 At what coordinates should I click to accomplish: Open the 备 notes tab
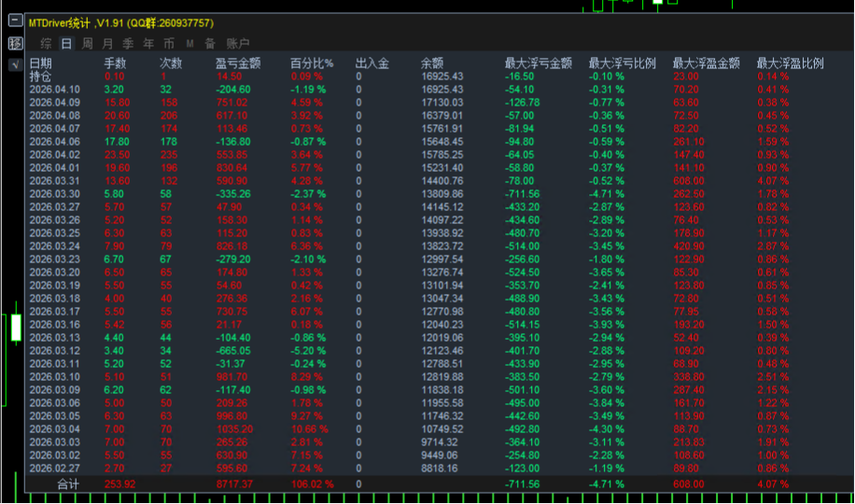pyautogui.click(x=210, y=44)
